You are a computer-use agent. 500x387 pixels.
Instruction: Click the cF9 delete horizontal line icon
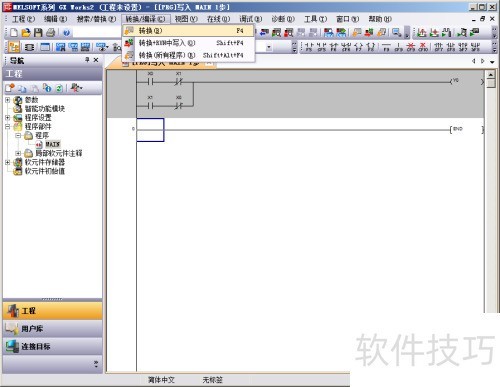[x=411, y=47]
